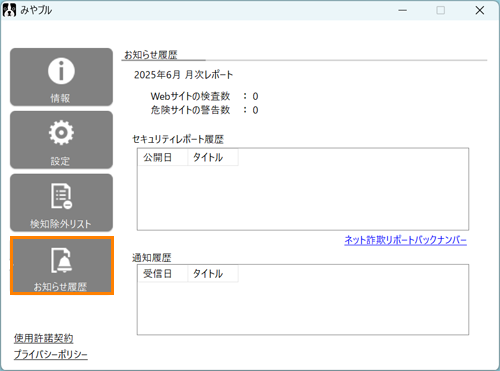Screen dimensions: 500x371
Task: Click the 危険サイトの警告数 value row
Action: 204,110
